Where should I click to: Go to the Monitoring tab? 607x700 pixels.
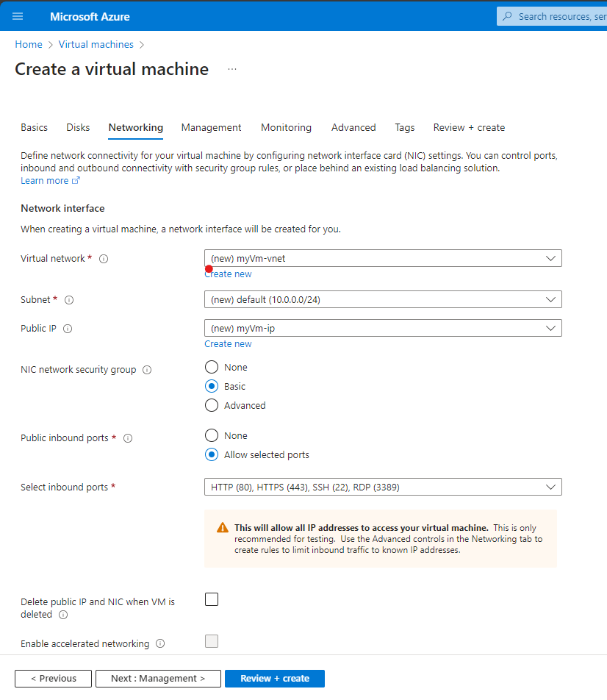286,127
